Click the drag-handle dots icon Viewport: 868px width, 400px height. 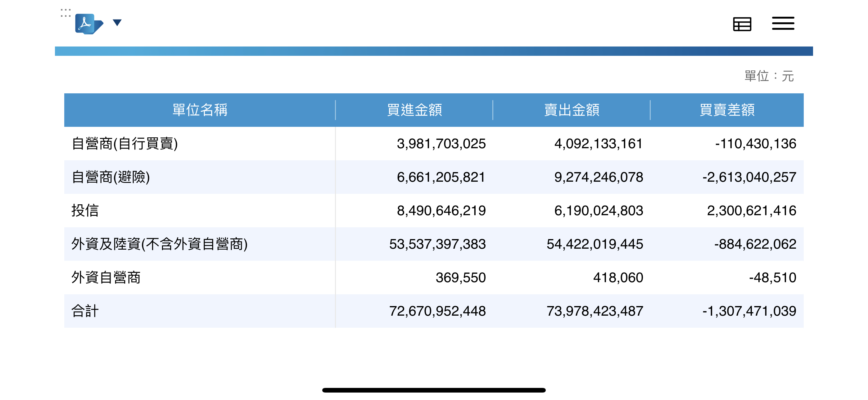click(x=66, y=13)
